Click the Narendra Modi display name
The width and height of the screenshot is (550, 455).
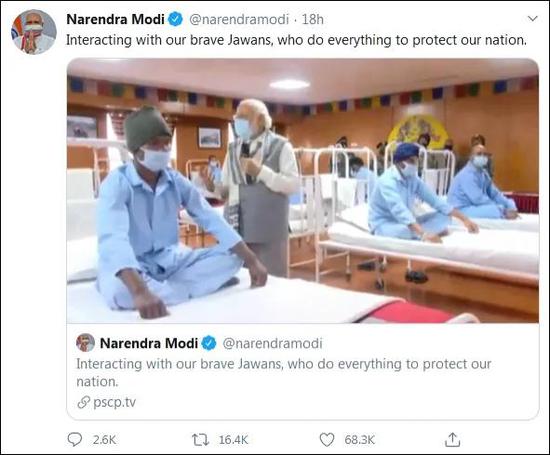tap(115, 19)
